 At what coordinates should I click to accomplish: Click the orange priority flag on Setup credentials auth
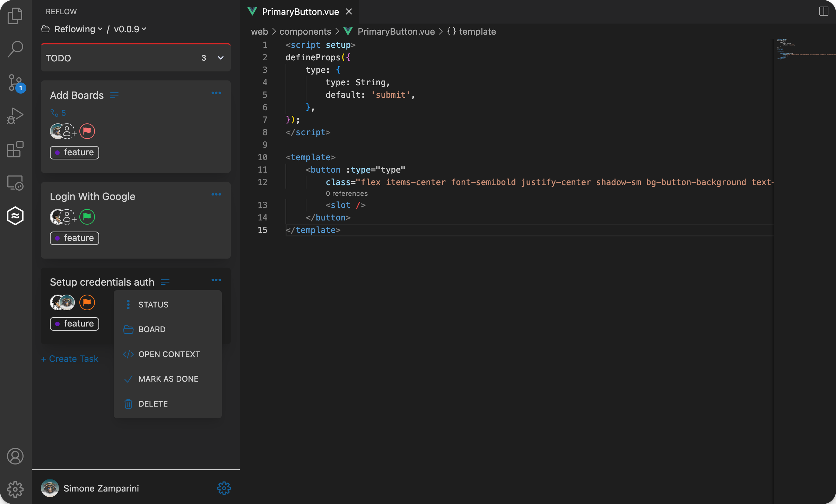tap(87, 302)
